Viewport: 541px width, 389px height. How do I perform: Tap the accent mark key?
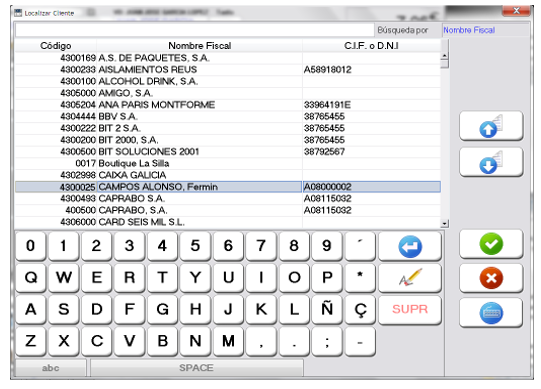click(x=360, y=246)
